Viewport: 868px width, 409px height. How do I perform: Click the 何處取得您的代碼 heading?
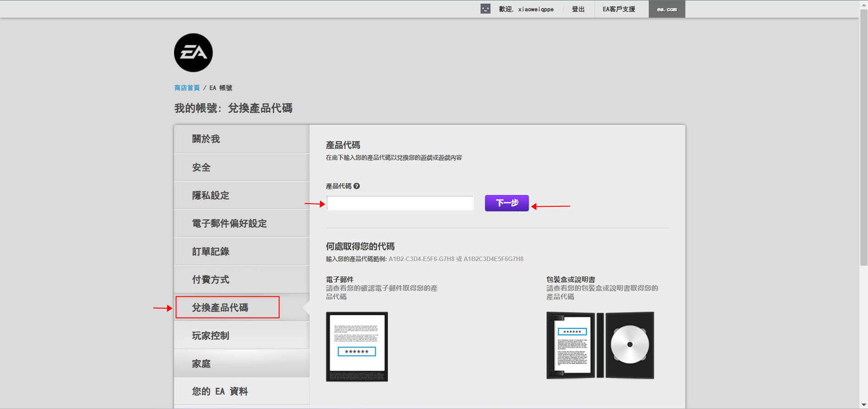(360, 246)
